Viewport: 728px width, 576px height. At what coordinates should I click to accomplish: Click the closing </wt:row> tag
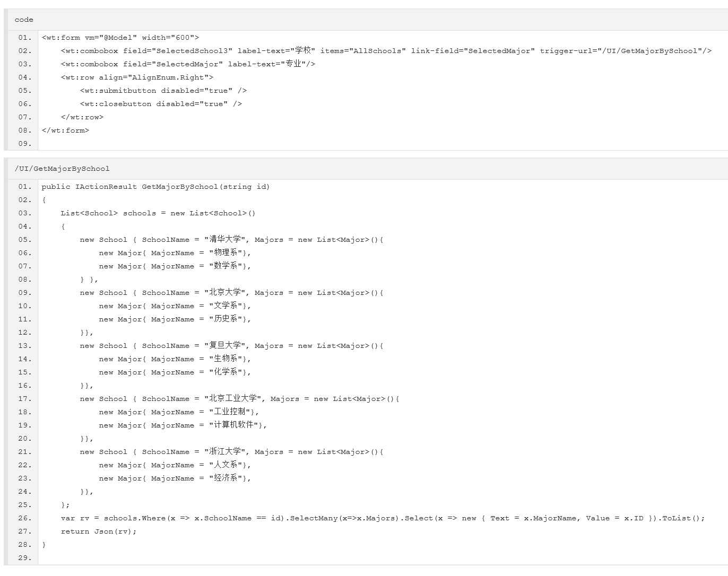82,117
